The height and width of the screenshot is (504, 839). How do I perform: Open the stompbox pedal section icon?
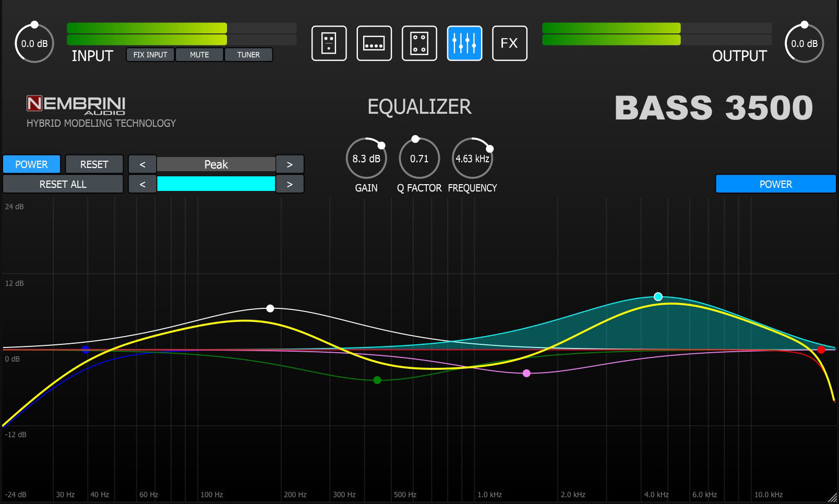(329, 43)
